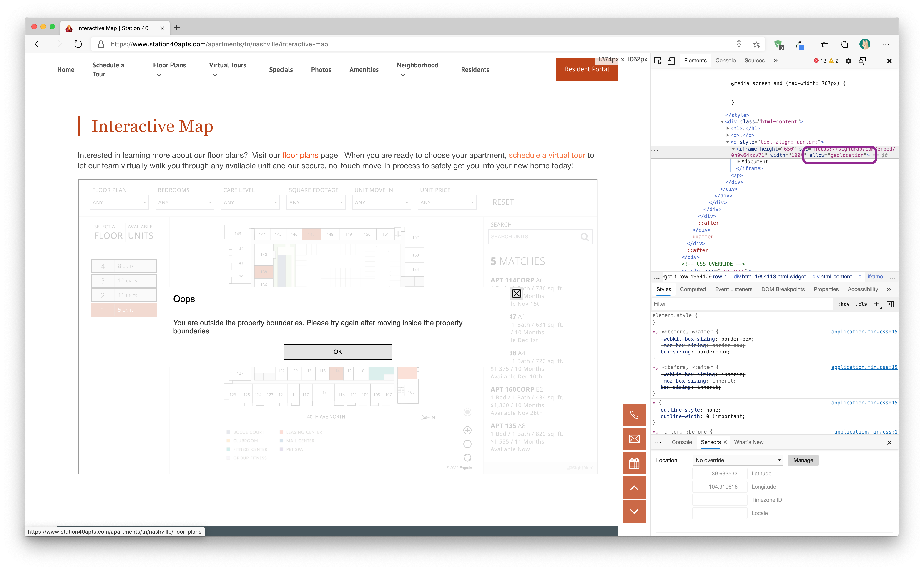This screenshot has width=924, height=570.
Task: Click the orange email envelope icon
Action: [x=634, y=439]
